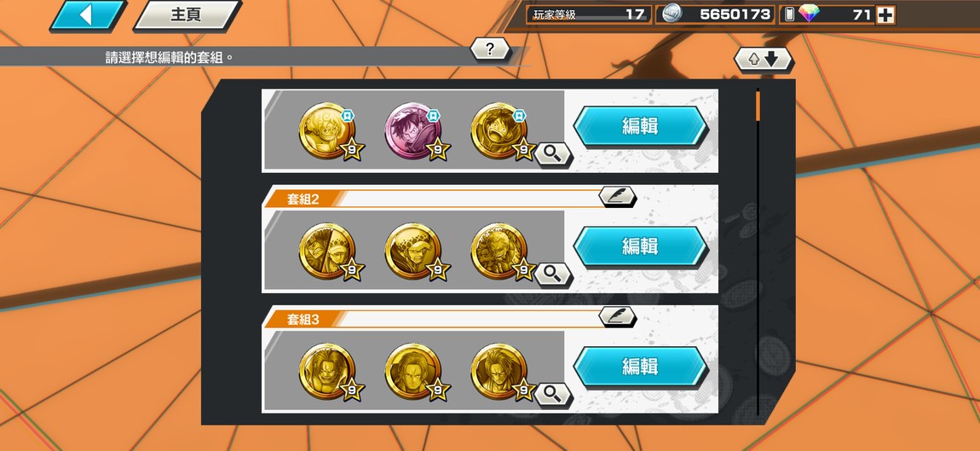Click 編輯 for the first set
Screen dimensions: 980x451
pos(641,126)
